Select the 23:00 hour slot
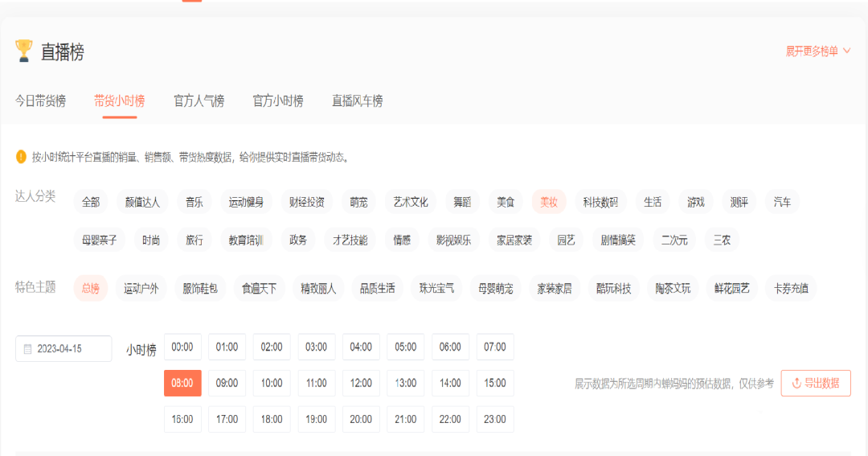The height and width of the screenshot is (456, 868). click(x=495, y=419)
